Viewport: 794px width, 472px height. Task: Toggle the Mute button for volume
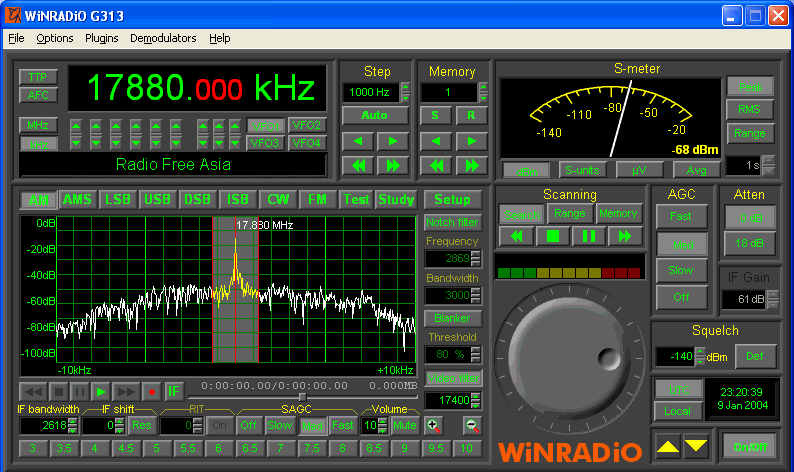click(404, 425)
